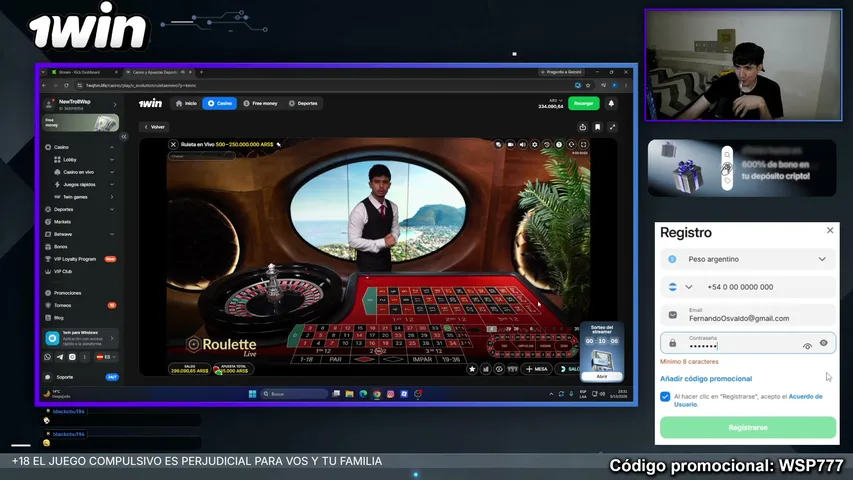Image resolution: width=853 pixels, height=480 pixels.
Task: Bet on 1-18 on the roulette table
Action: click(x=306, y=360)
